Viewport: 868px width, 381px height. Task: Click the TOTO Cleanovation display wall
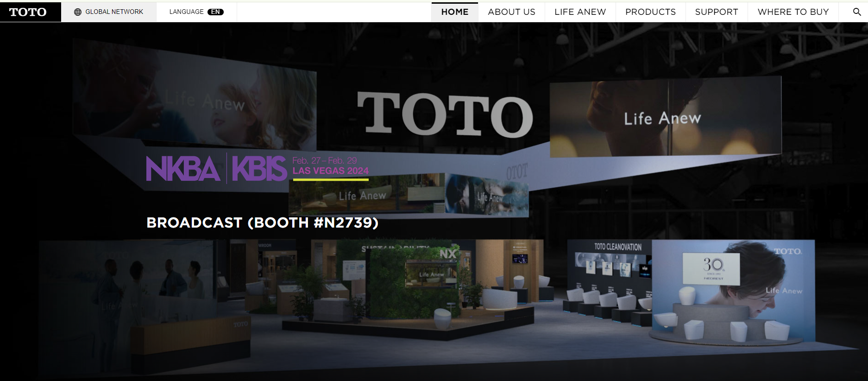[x=618, y=247]
